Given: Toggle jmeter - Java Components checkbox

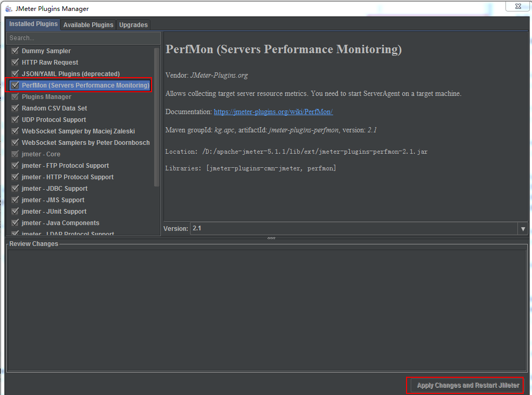Looking at the screenshot, I should coord(15,223).
